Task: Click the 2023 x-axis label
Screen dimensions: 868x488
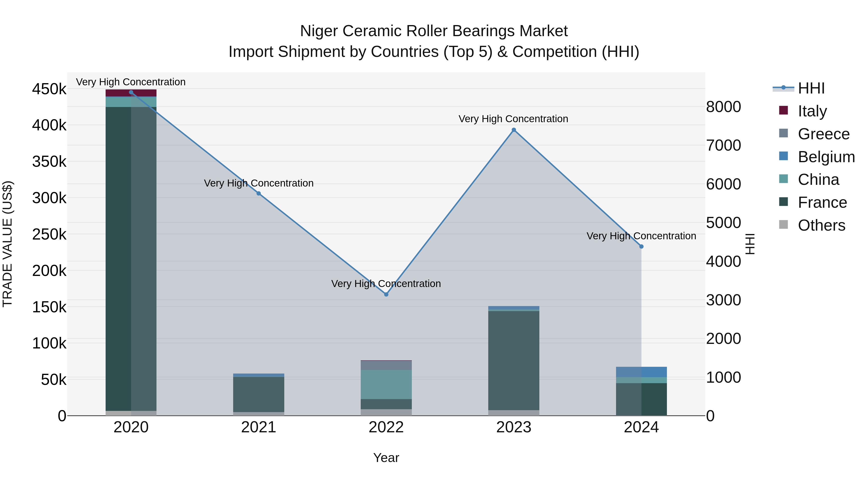Action: coord(514,427)
